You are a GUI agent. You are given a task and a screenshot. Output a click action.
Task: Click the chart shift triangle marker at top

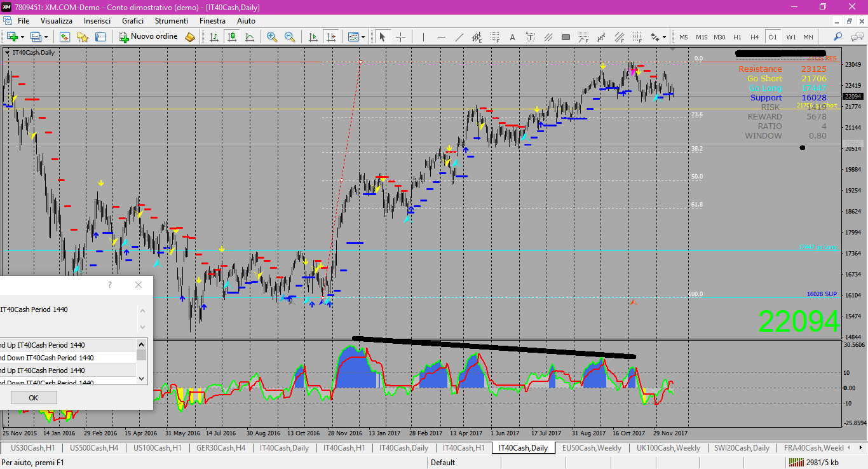pyautogui.click(x=673, y=48)
